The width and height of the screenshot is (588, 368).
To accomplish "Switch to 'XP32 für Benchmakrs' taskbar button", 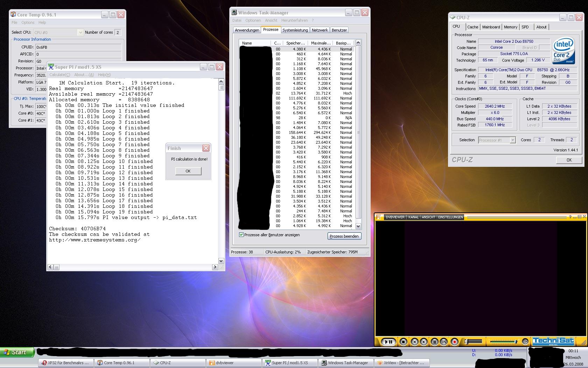I will pyautogui.click(x=65, y=363).
